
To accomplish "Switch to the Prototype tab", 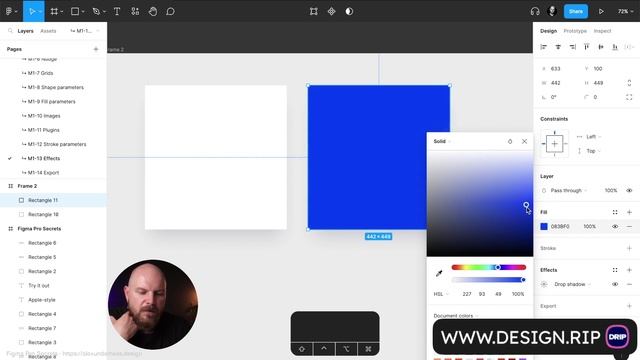I will [x=575, y=31].
